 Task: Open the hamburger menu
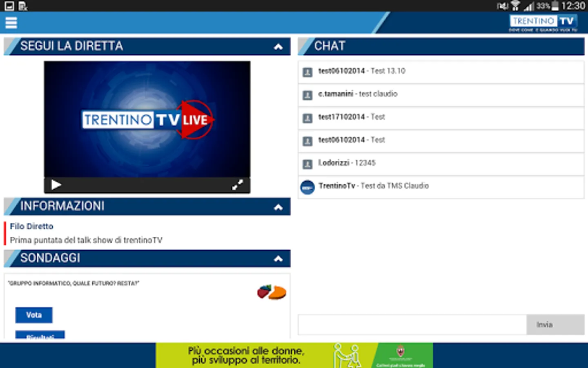pyautogui.click(x=11, y=22)
